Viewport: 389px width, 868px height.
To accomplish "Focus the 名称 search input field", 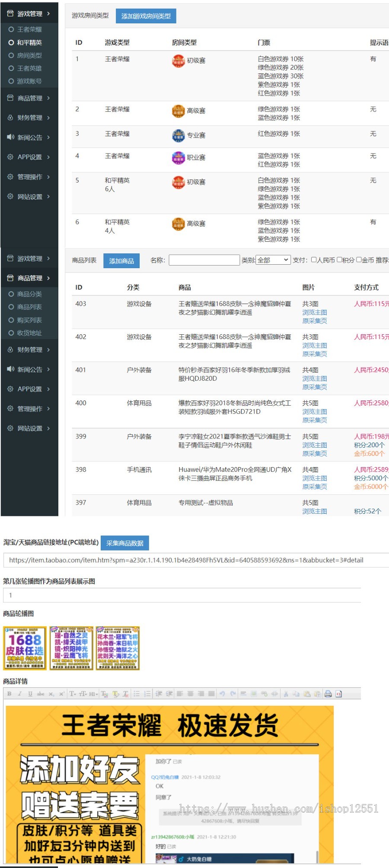I will point(204,260).
